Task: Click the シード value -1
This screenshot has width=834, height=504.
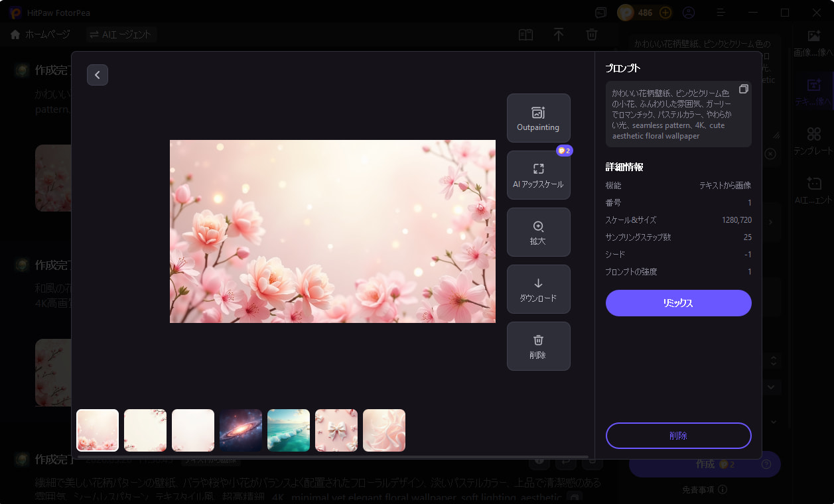Action: (x=748, y=254)
